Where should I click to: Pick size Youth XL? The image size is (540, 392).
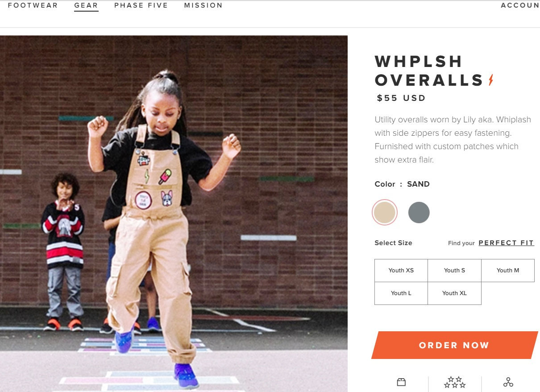[454, 293]
